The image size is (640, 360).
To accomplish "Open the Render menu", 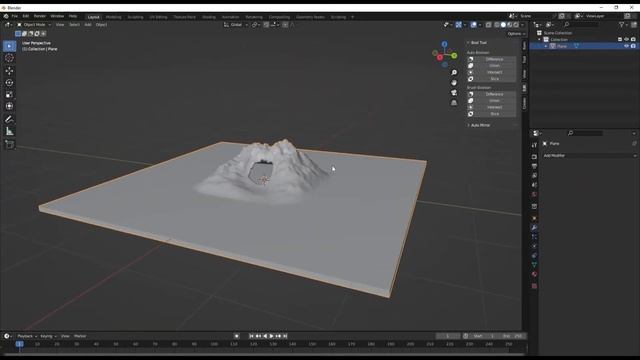I will coord(40,16).
